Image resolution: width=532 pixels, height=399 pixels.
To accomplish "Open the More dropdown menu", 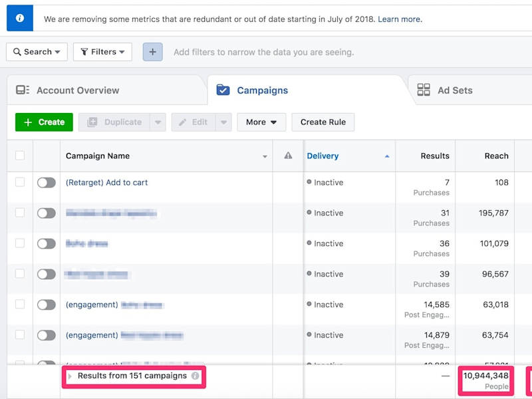I will (261, 122).
